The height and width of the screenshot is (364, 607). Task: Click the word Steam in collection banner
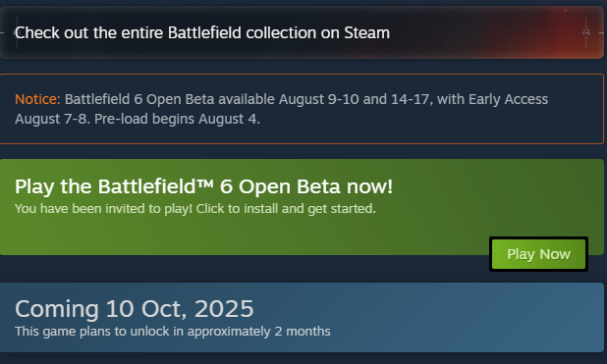tap(367, 33)
